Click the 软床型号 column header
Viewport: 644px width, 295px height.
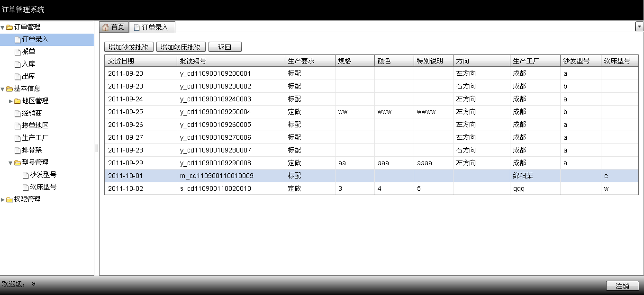click(620, 61)
